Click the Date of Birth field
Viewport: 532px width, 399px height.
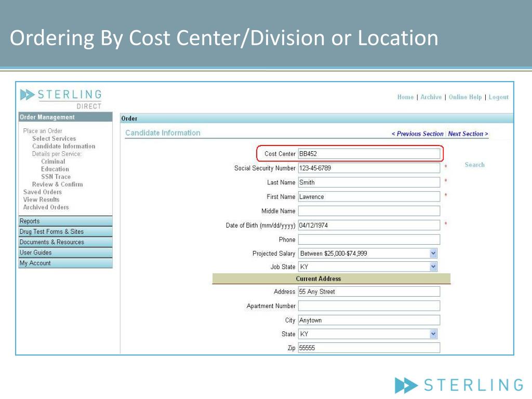coord(369,225)
